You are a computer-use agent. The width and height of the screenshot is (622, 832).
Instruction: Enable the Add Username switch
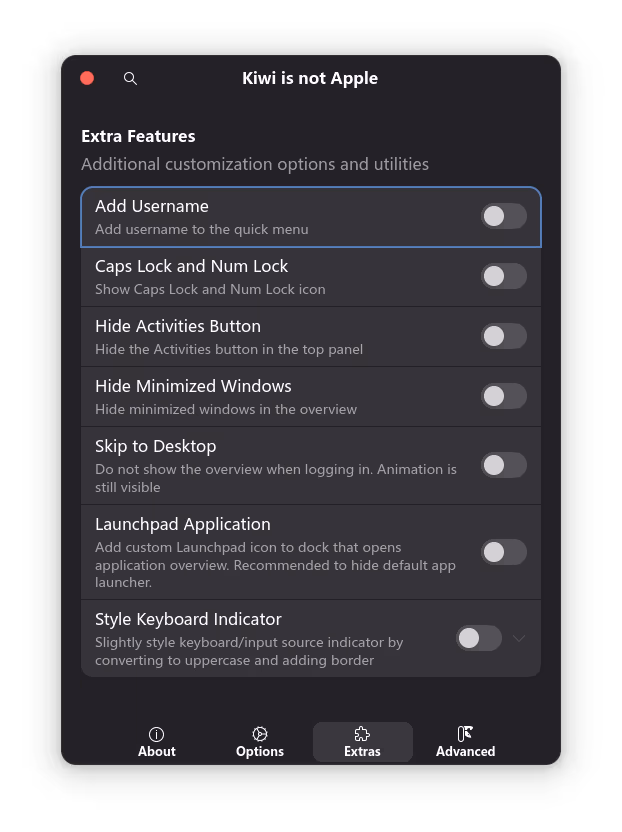[504, 216]
